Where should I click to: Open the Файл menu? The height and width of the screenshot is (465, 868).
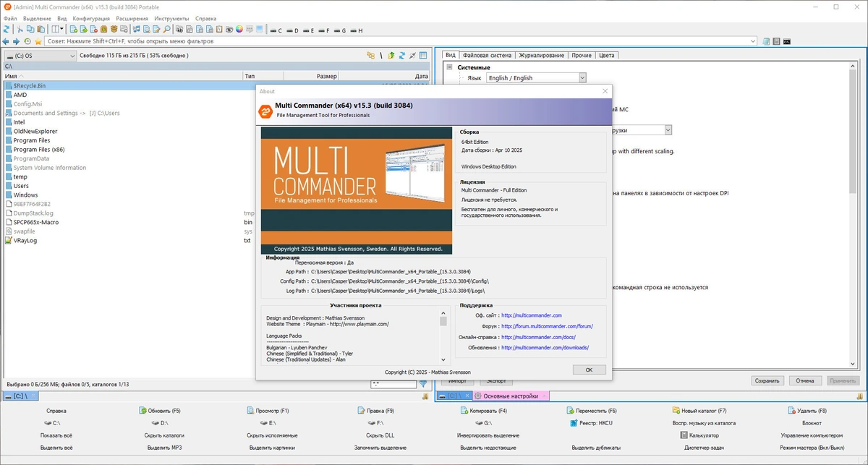pyautogui.click(x=9, y=18)
